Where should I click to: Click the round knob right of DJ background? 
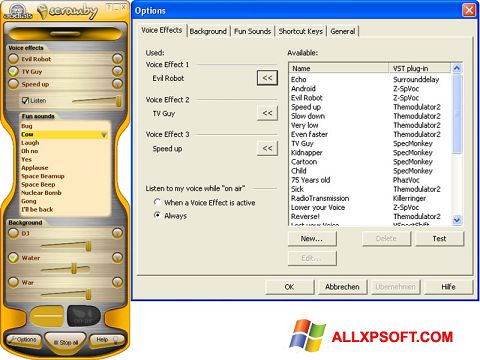tap(117, 233)
